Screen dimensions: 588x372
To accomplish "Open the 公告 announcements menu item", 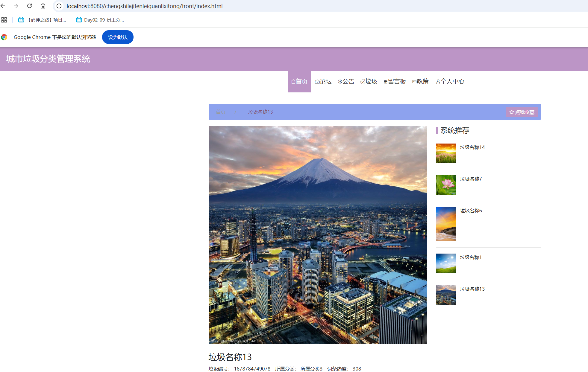I will pos(346,82).
